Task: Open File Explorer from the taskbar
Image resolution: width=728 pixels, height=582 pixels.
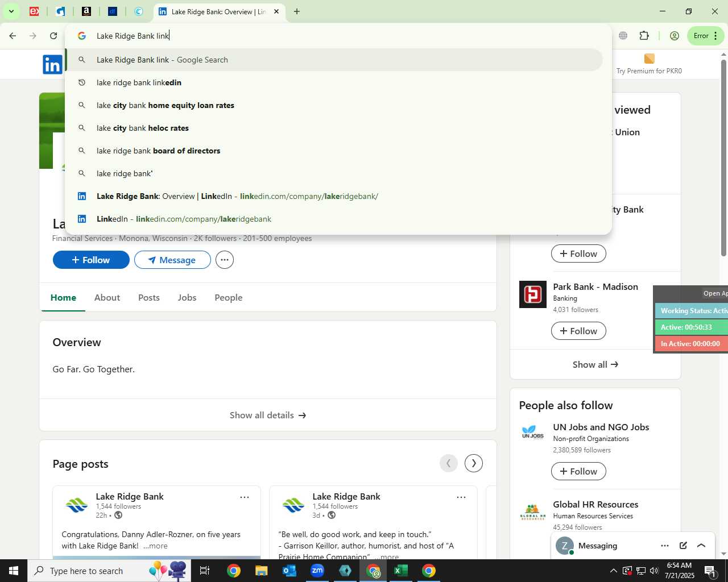Action: [261, 571]
